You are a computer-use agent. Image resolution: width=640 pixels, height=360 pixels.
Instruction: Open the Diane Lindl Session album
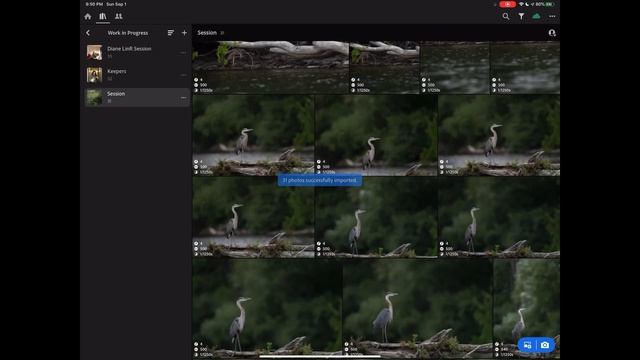(x=137, y=52)
